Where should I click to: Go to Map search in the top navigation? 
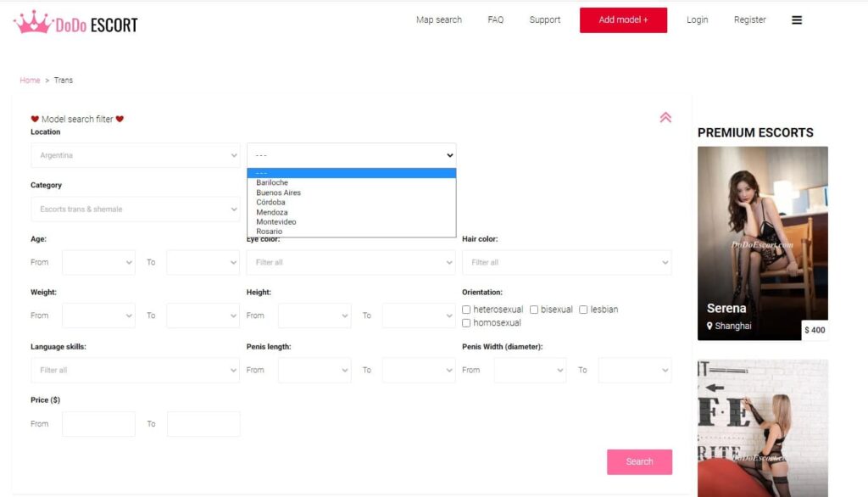coord(438,20)
